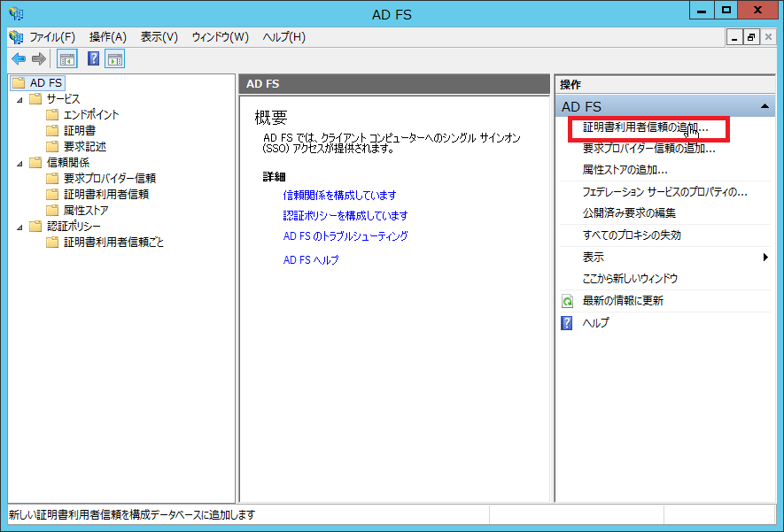Open the AD FS ヘルプ link

tap(311, 259)
